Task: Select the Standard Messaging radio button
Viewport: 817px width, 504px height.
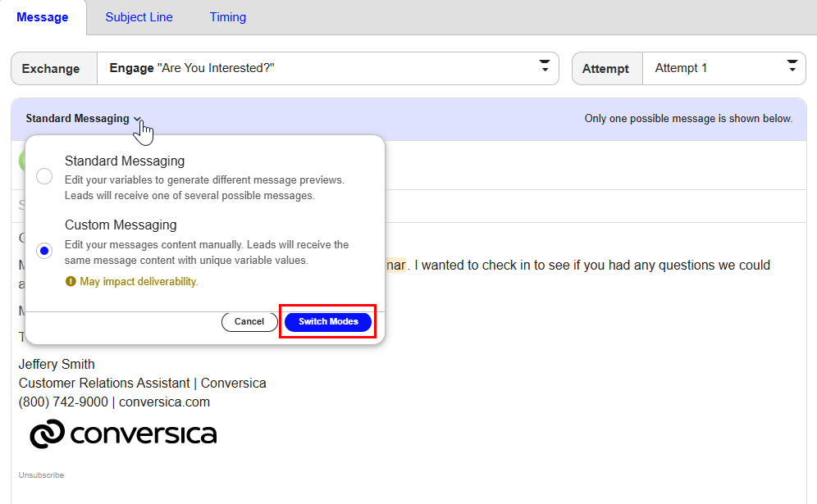Action: [44, 175]
